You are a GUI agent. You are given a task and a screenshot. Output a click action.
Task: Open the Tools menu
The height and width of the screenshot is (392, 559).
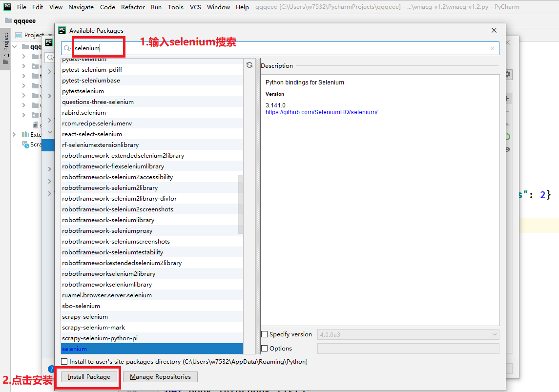click(x=175, y=7)
